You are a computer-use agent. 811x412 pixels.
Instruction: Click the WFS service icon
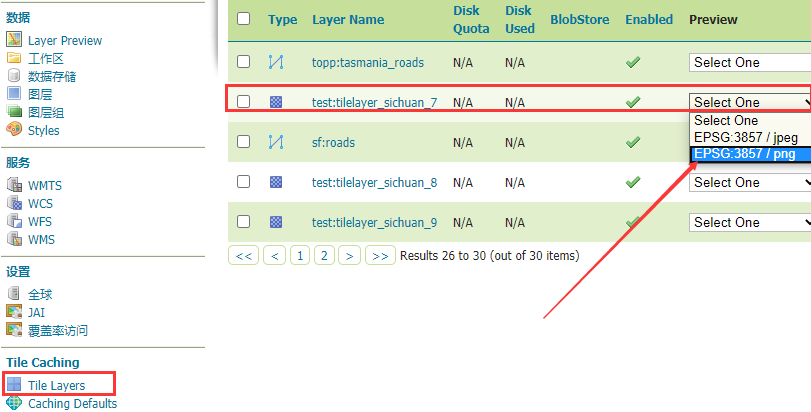click(x=14, y=221)
